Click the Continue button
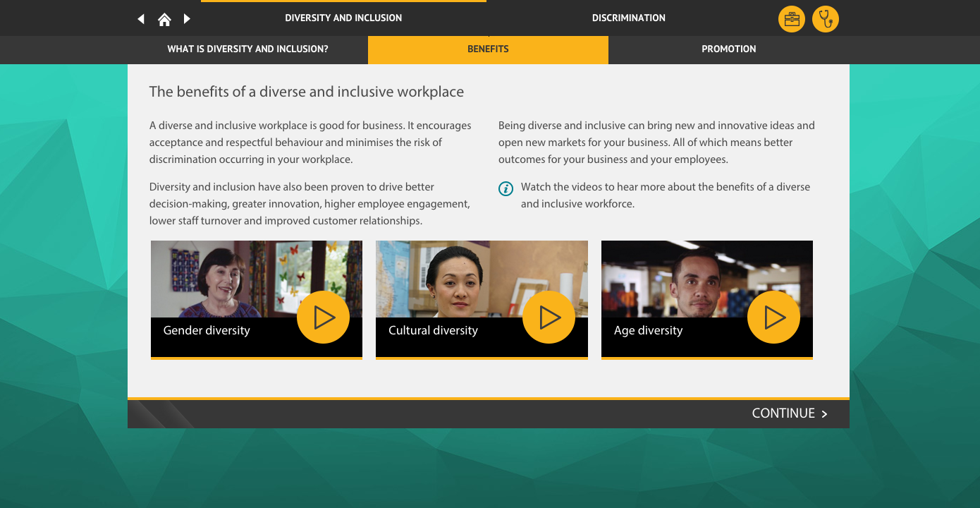Viewport: 980px width, 508px height. pyautogui.click(x=790, y=413)
